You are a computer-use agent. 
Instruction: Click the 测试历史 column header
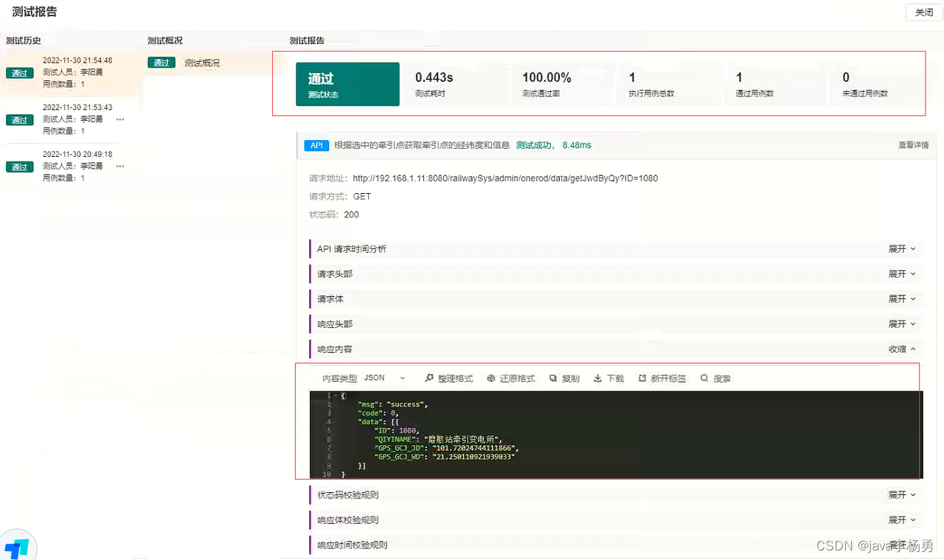coord(24,41)
